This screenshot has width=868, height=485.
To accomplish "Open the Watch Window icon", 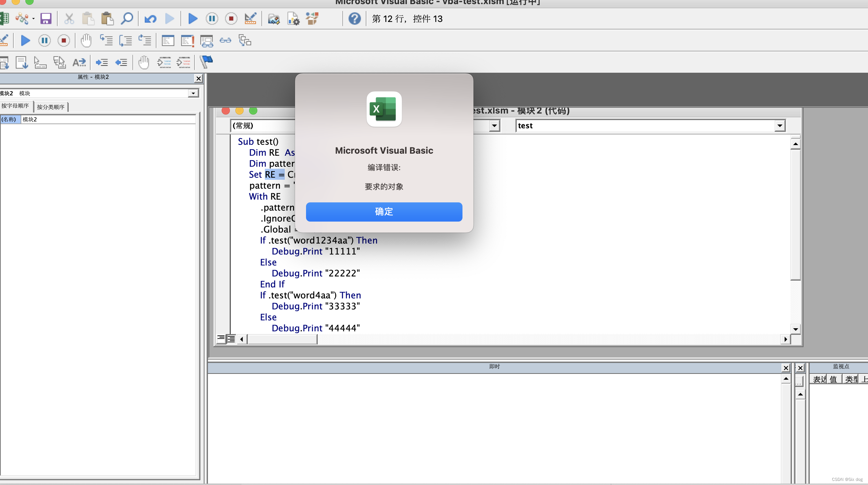I will pyautogui.click(x=207, y=41).
